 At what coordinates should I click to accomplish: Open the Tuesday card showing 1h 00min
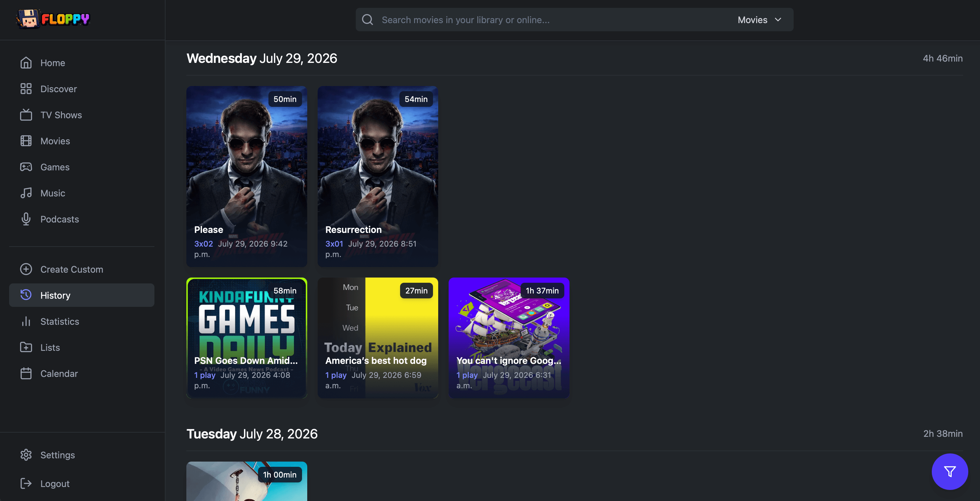(x=247, y=481)
